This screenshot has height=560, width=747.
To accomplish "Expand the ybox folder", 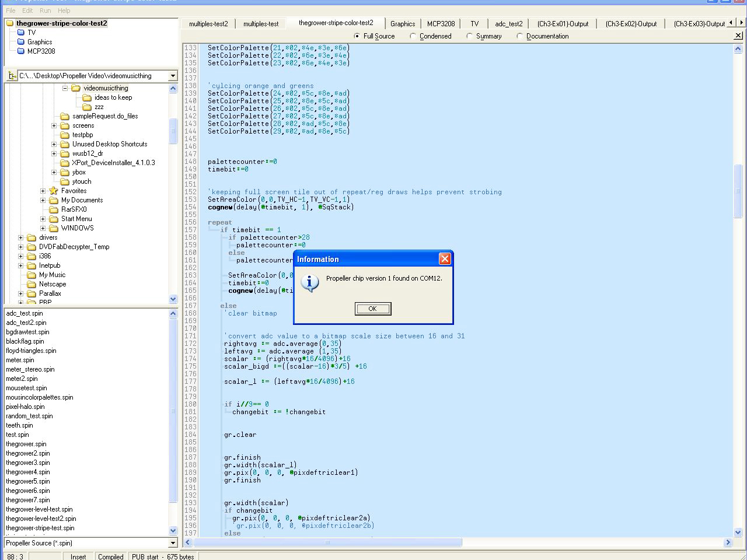I will tap(54, 172).
